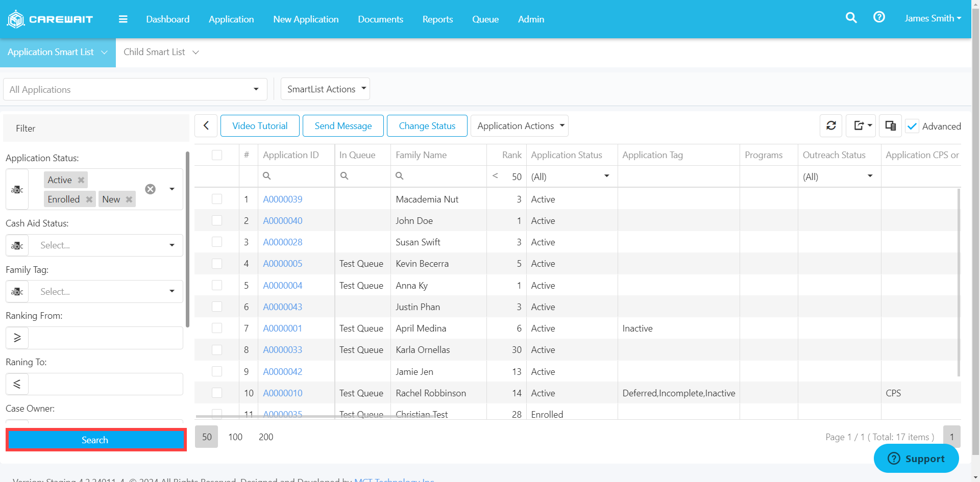
Task: Open the Reports menu
Action: tap(437, 19)
